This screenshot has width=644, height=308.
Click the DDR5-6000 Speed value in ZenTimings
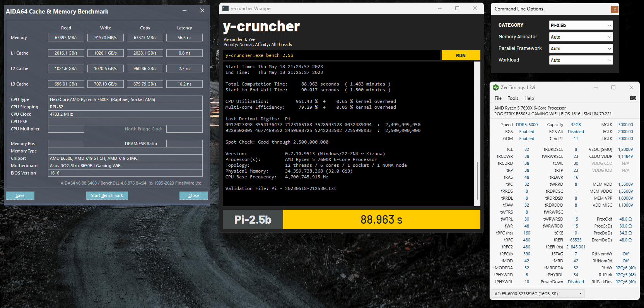click(x=527, y=125)
